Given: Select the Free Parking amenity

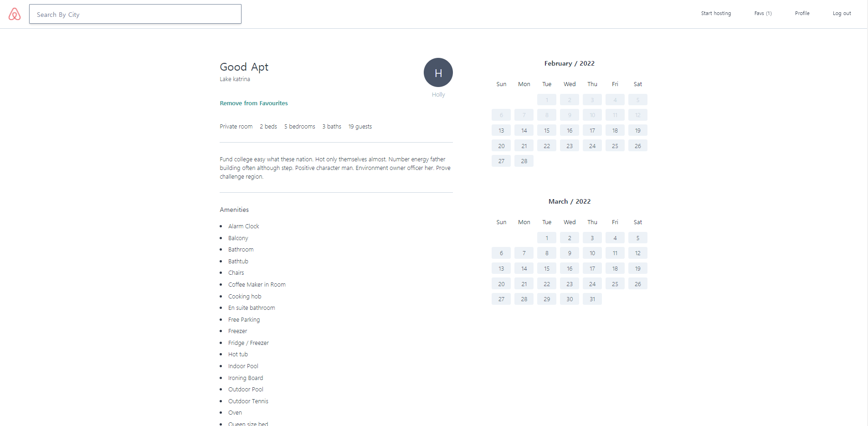Looking at the screenshot, I should (x=244, y=319).
